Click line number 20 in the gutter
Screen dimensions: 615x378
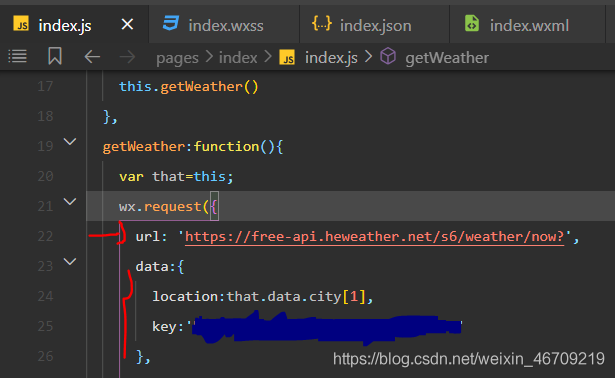[45, 176]
